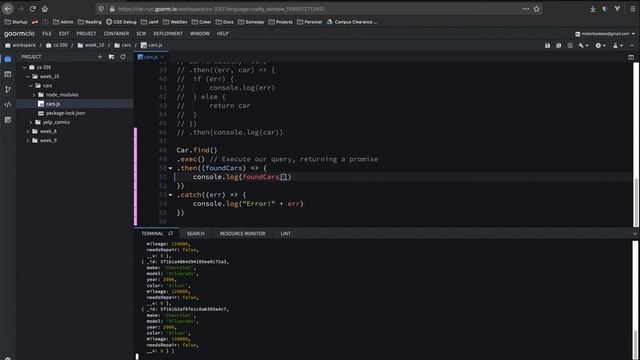
Task: Open the EDIT menu
Action: tap(64, 33)
